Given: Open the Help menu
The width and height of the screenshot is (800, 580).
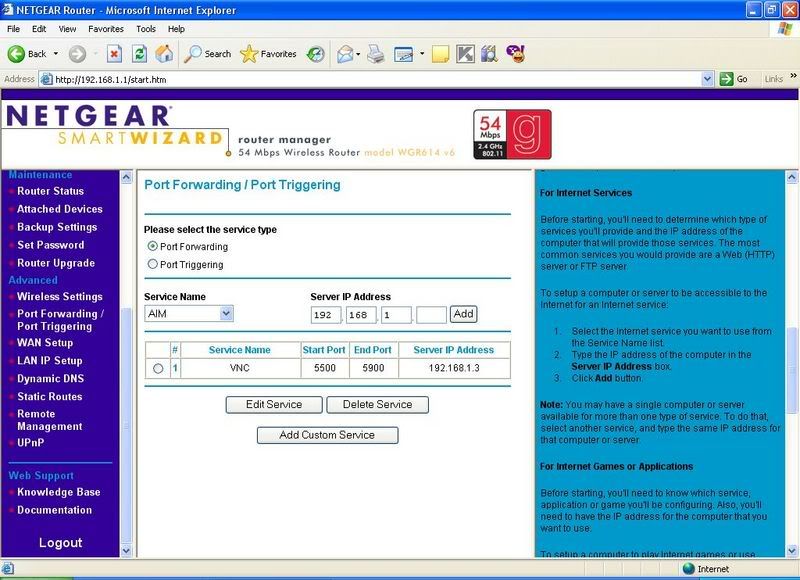Looking at the screenshot, I should point(176,29).
